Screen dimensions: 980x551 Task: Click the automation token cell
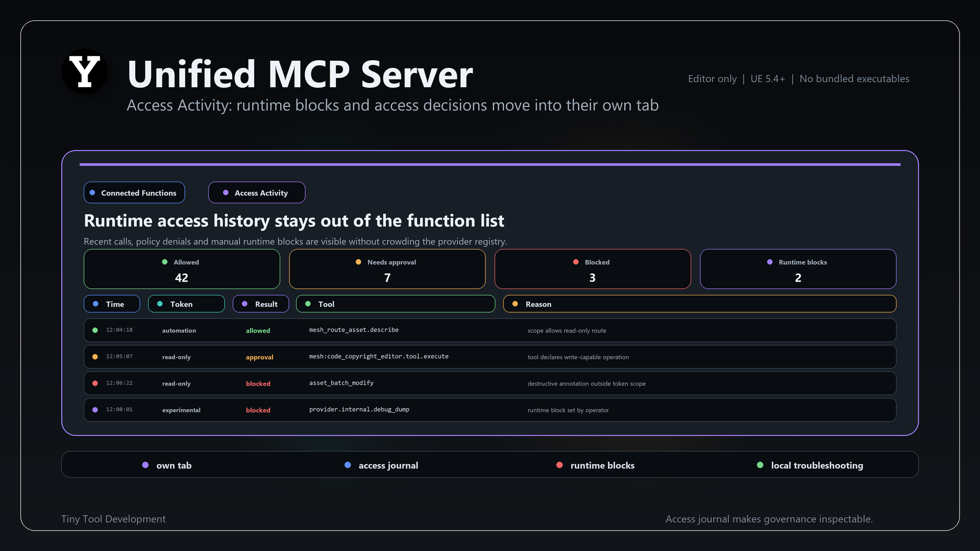(179, 331)
